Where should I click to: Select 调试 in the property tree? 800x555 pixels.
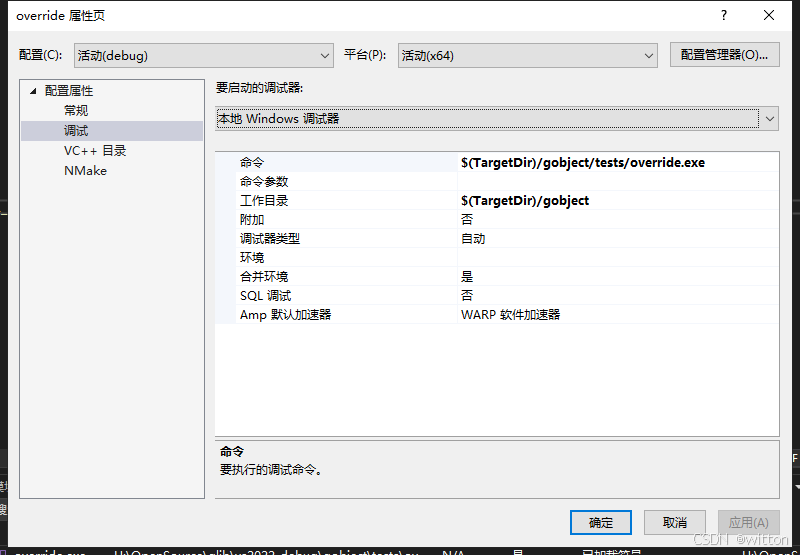(76, 131)
